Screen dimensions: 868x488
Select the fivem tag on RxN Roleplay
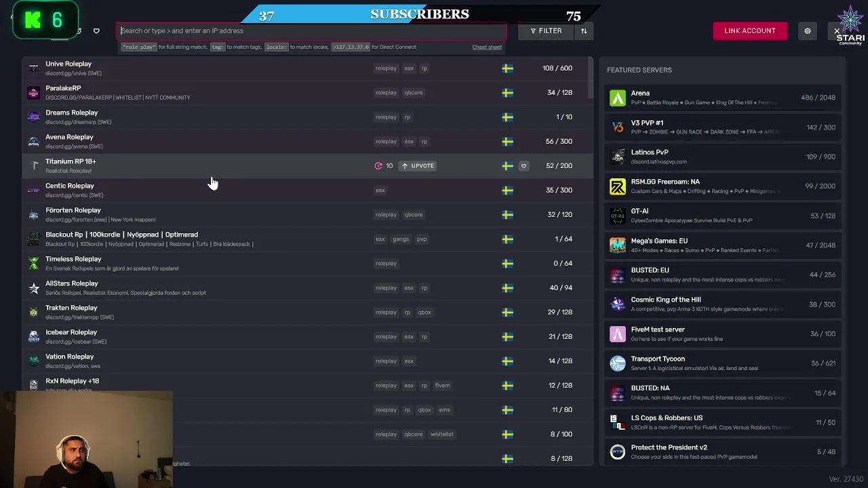click(442, 385)
